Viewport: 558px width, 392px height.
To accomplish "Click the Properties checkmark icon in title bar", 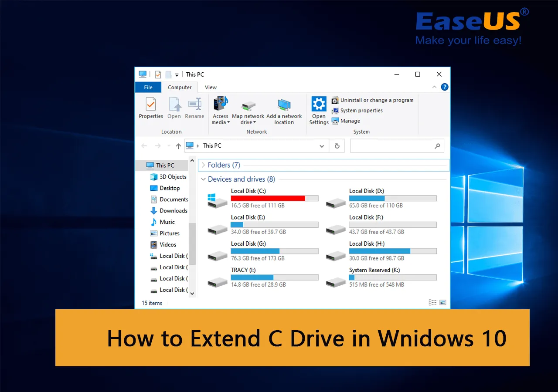I will (x=158, y=74).
